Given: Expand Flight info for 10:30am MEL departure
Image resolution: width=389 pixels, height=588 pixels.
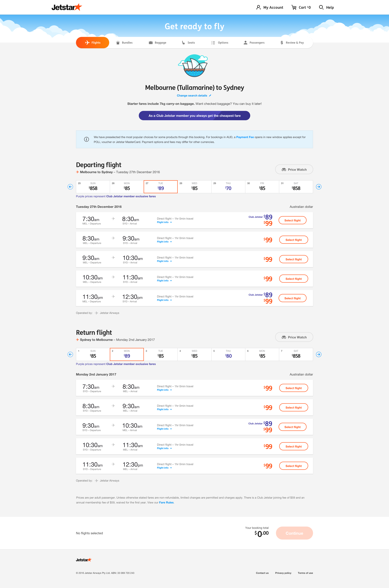Looking at the screenshot, I should tap(165, 281).
